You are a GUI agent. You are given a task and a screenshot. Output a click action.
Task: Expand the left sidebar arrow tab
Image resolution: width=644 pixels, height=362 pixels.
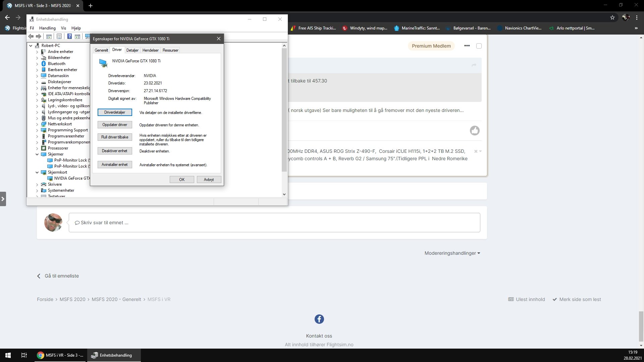[3, 199]
